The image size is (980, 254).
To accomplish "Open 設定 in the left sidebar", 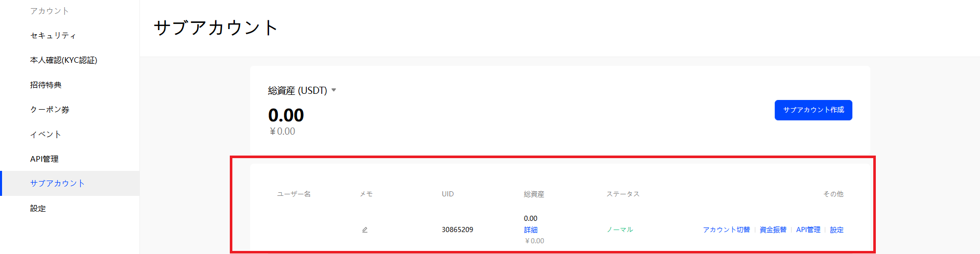I will point(38,209).
